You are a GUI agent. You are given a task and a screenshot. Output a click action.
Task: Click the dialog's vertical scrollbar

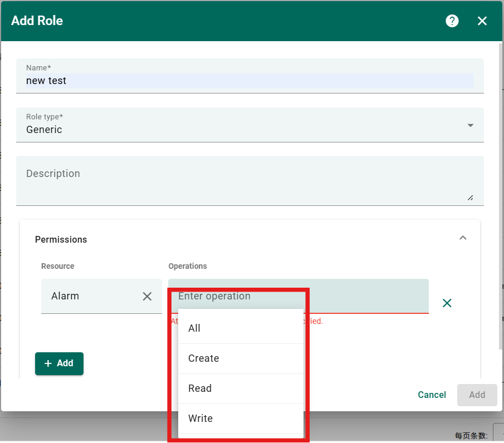(501, 196)
